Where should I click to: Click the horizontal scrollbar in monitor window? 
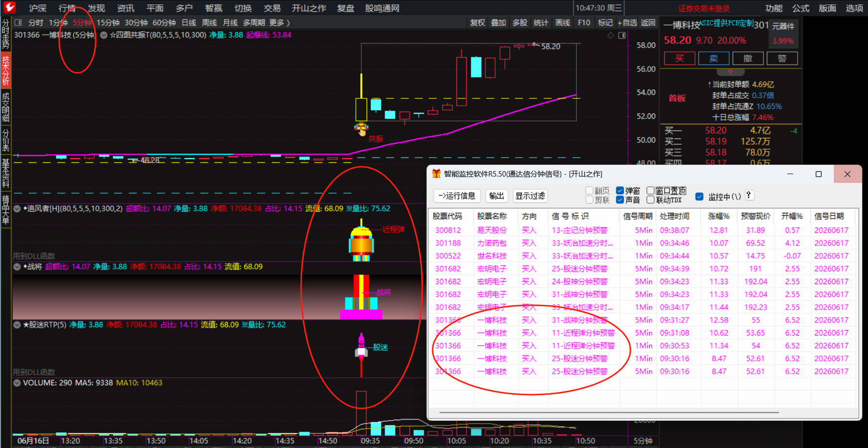coord(609,413)
